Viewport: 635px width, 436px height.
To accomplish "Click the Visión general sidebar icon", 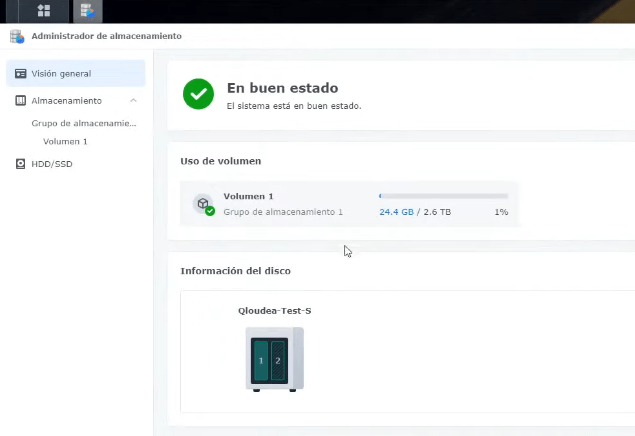I will 20,74.
